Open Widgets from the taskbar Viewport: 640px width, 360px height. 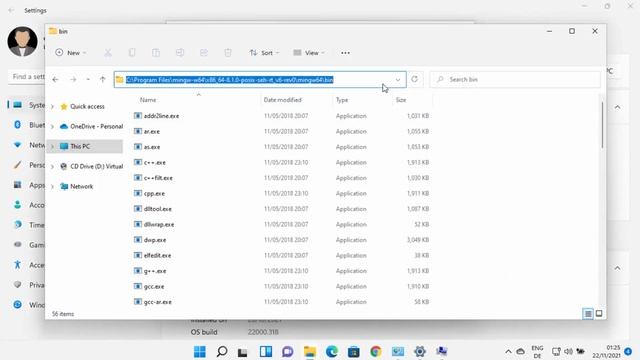click(266, 351)
